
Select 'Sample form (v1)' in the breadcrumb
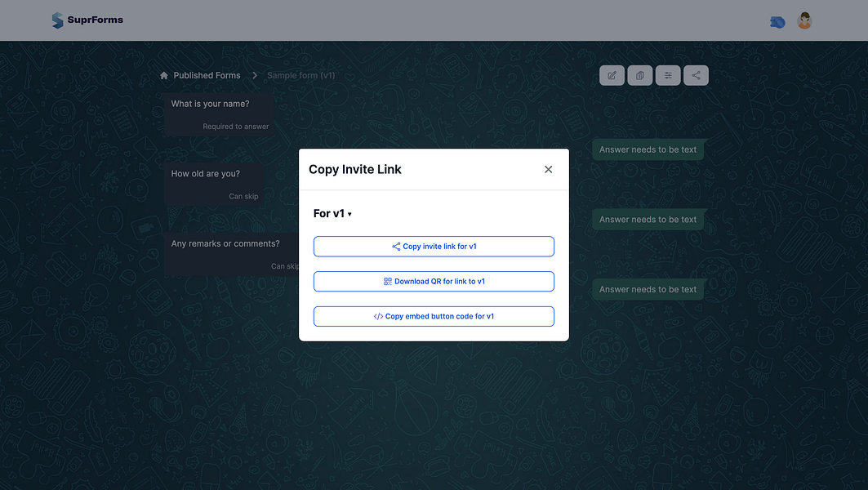click(x=300, y=75)
